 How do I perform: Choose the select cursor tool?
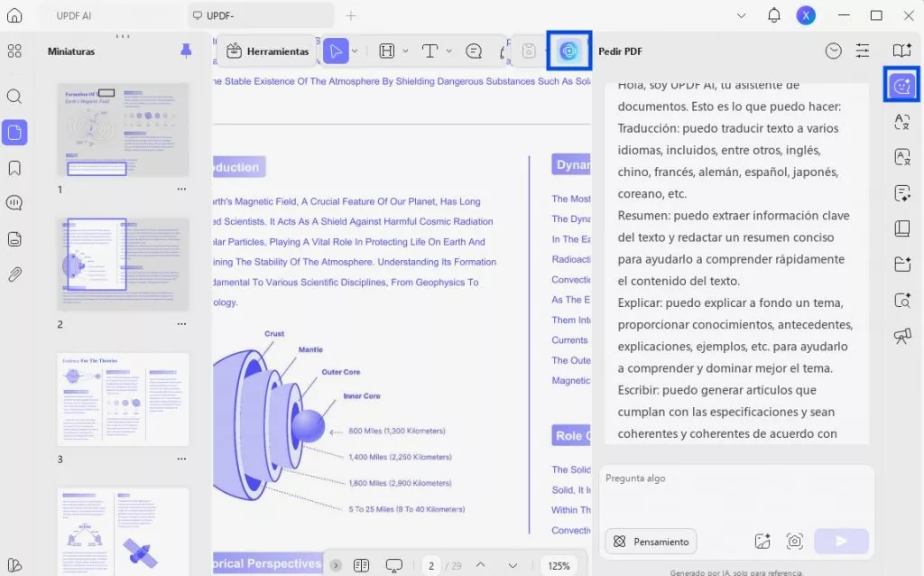click(336, 51)
